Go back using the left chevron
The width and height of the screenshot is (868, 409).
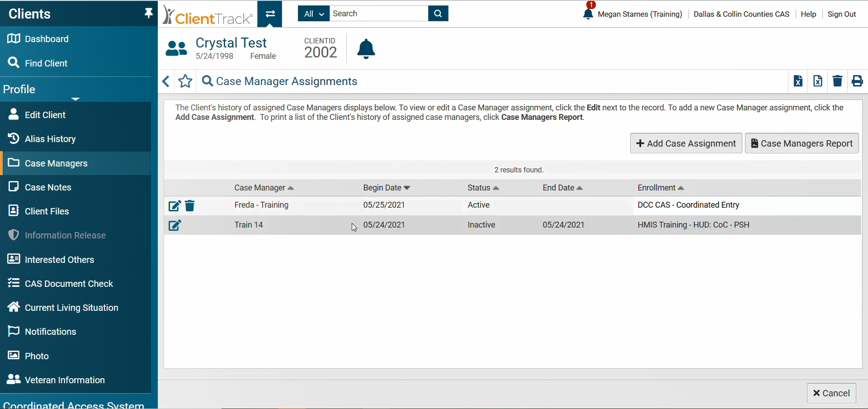point(166,81)
